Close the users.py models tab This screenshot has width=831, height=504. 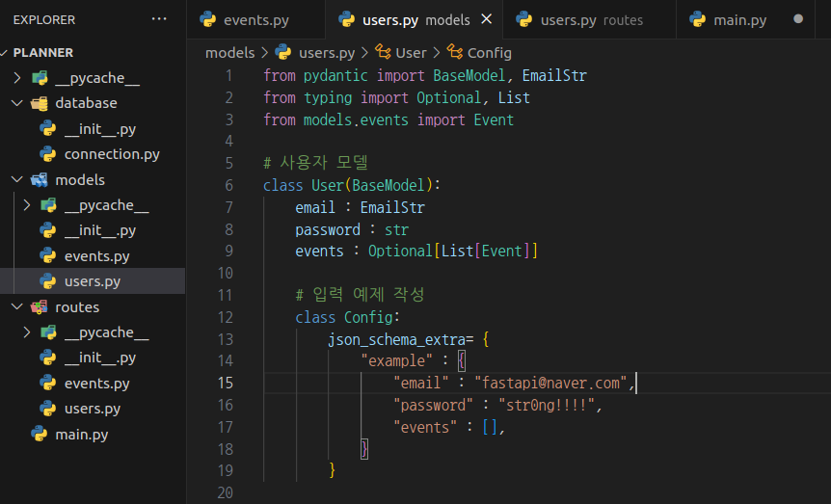point(487,19)
